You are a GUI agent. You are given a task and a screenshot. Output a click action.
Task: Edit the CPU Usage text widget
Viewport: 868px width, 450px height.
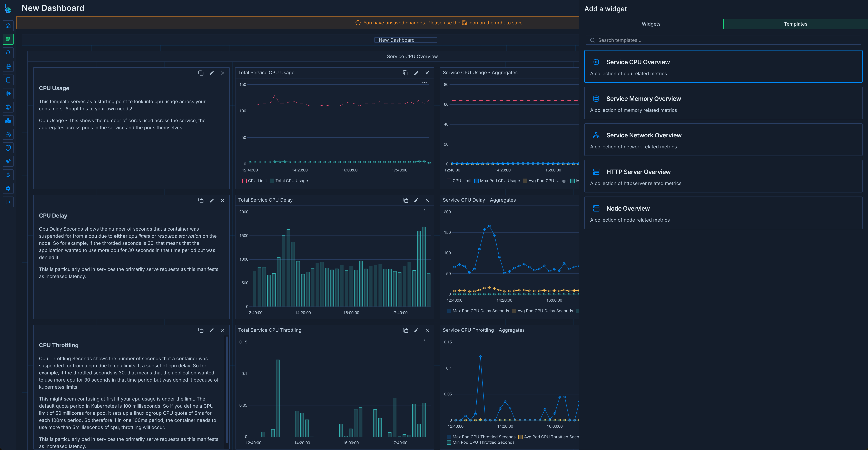point(212,73)
